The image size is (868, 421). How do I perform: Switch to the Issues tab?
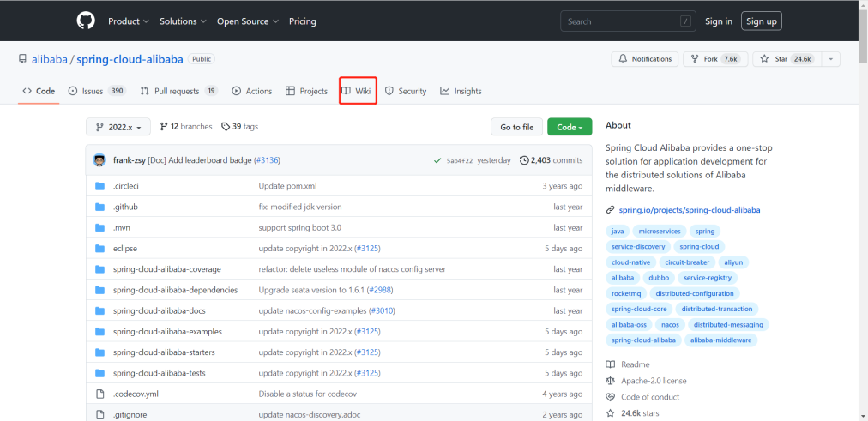click(x=97, y=91)
